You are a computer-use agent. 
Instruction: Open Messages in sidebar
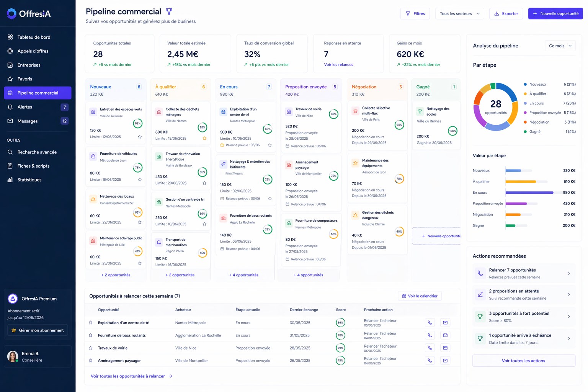coord(38,121)
